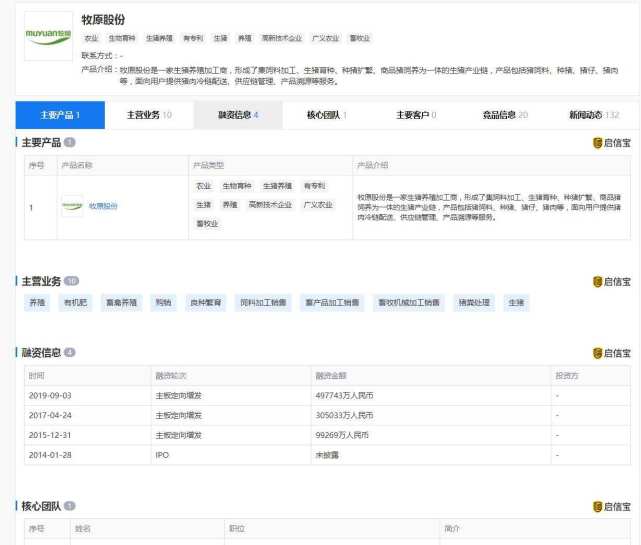Switch to the 新闻动态 tab
641x545 pixels.
594,115
